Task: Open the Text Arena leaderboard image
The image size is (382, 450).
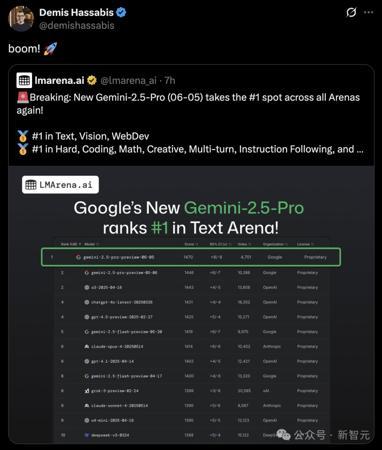Action: click(x=191, y=304)
